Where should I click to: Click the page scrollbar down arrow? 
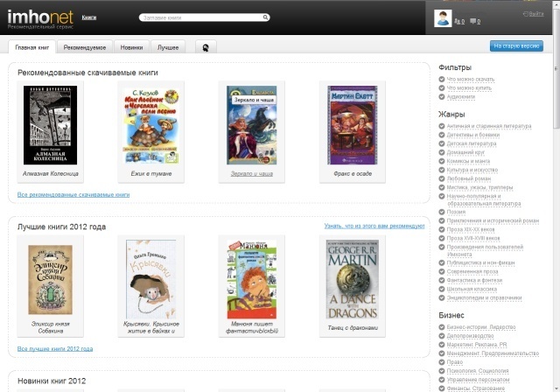(x=556, y=388)
